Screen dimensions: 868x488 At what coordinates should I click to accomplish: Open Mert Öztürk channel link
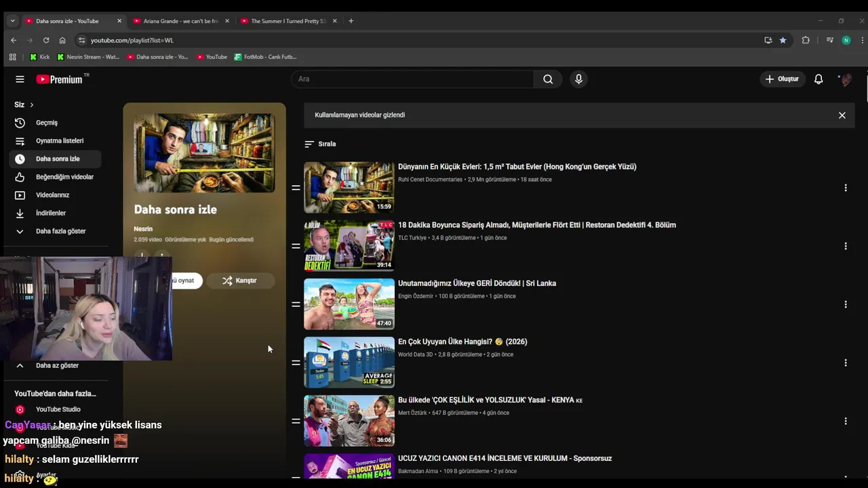(412, 413)
